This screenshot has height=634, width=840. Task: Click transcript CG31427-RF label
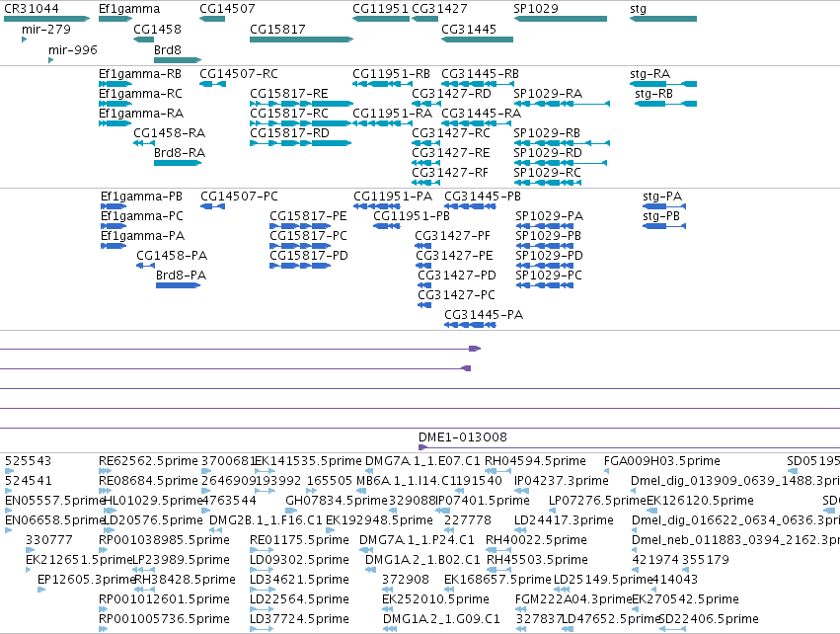point(450,173)
